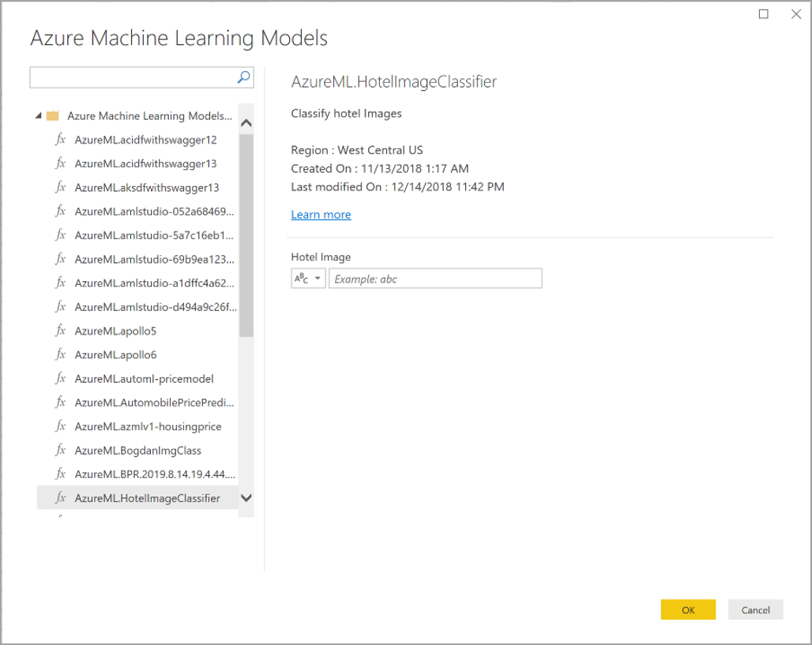Click the Azure Machine Learning Models folder label
This screenshot has width=812, height=645.
[149, 116]
